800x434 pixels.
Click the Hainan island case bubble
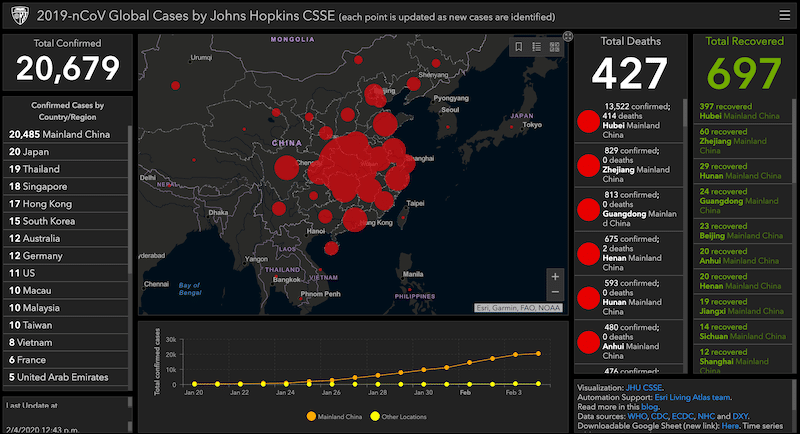331,248
